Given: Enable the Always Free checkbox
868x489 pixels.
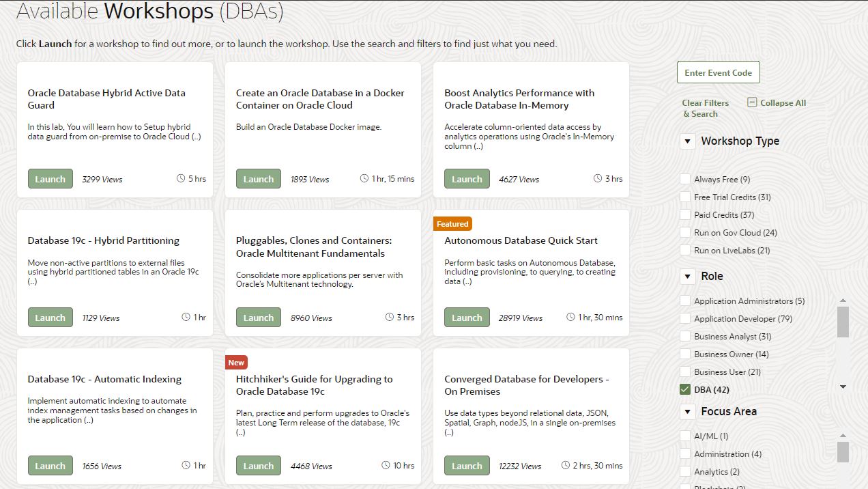Looking at the screenshot, I should 685,179.
